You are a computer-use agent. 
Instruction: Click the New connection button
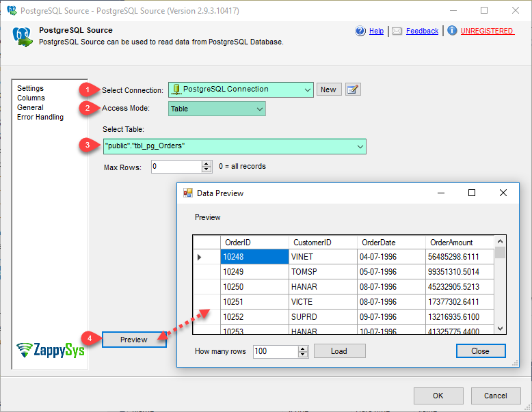pyautogui.click(x=328, y=90)
